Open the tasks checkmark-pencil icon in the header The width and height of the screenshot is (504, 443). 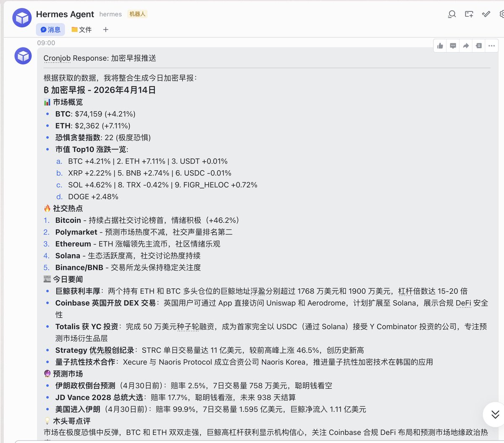coord(486,14)
